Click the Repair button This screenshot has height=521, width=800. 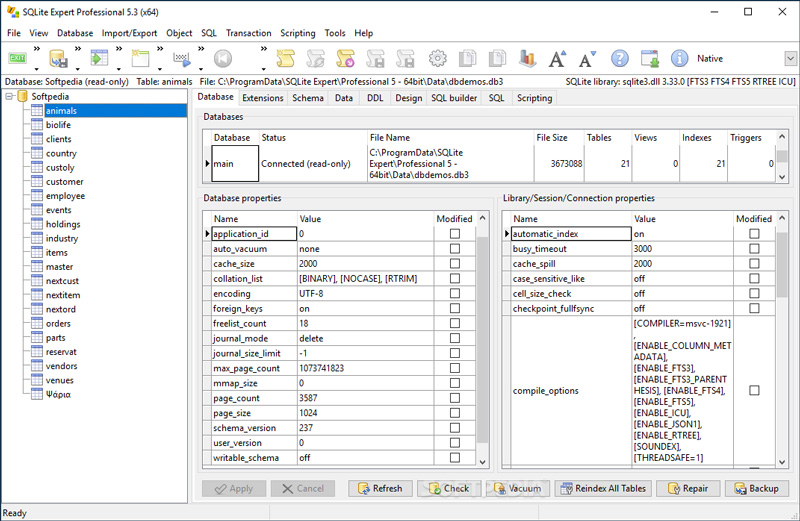pyautogui.click(x=688, y=488)
